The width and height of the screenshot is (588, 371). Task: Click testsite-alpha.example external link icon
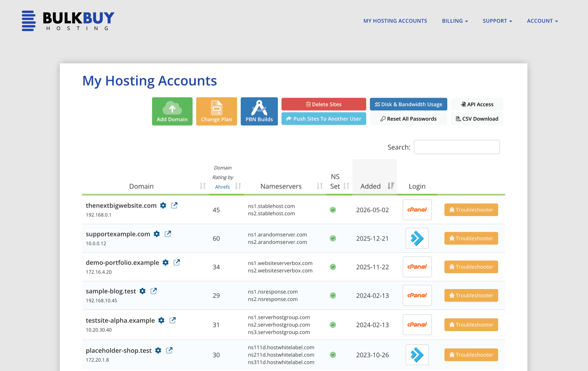point(172,320)
